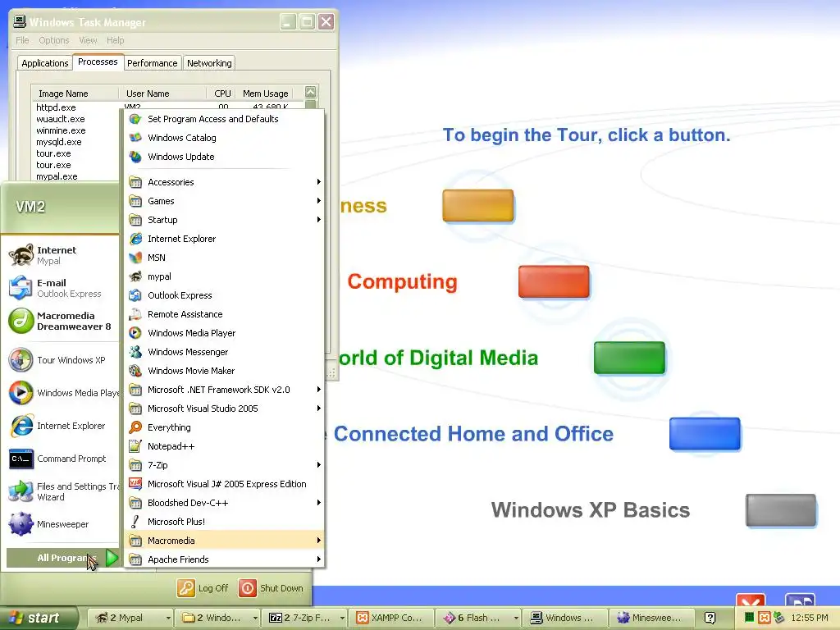Image resolution: width=840 pixels, height=630 pixels.
Task: Select winmine.exe process row
Action: (x=61, y=130)
